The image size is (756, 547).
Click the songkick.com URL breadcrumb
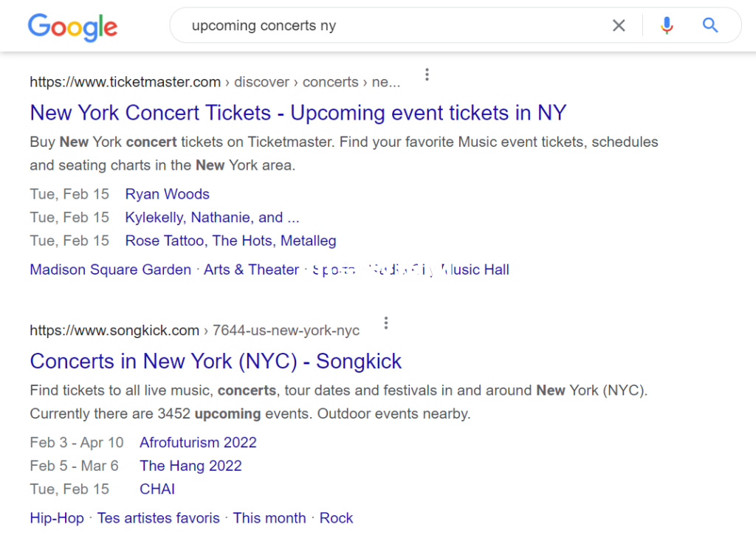[x=194, y=331]
